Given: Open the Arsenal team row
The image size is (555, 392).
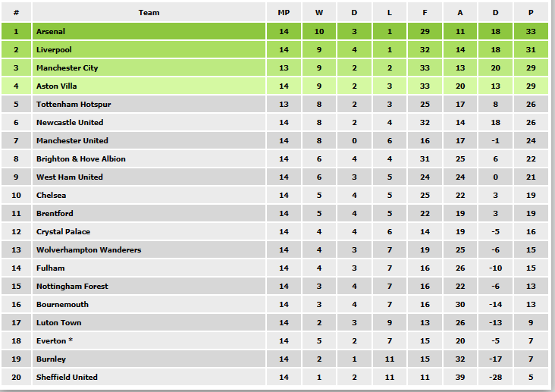Looking at the screenshot, I should click(274, 31).
